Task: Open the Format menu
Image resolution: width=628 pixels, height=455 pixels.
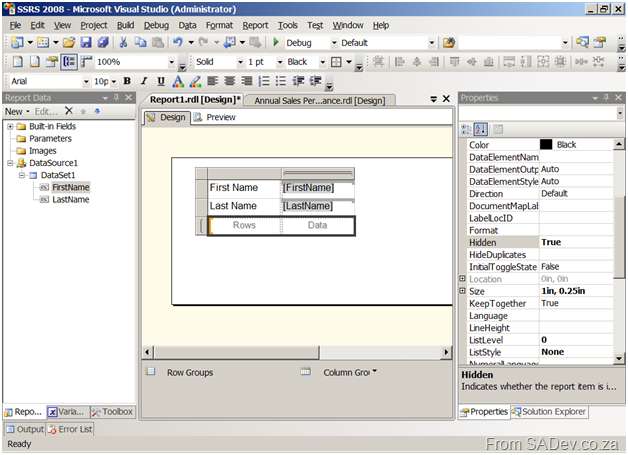Action: point(219,25)
